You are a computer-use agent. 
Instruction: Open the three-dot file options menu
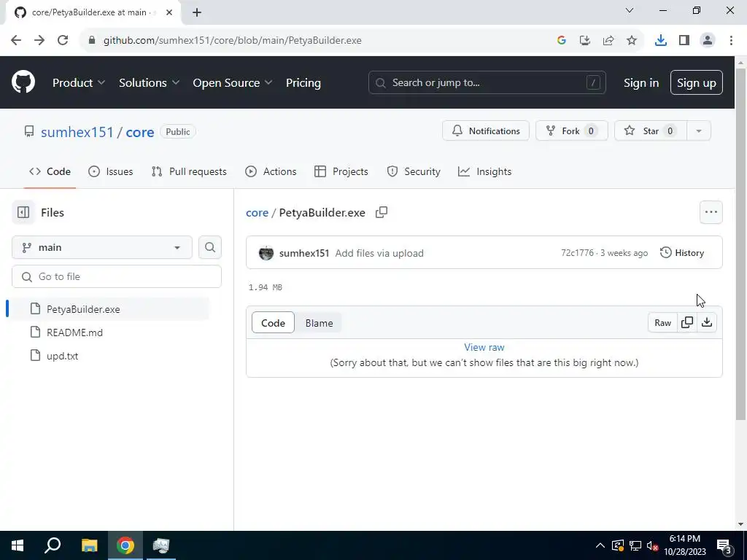pos(711,212)
